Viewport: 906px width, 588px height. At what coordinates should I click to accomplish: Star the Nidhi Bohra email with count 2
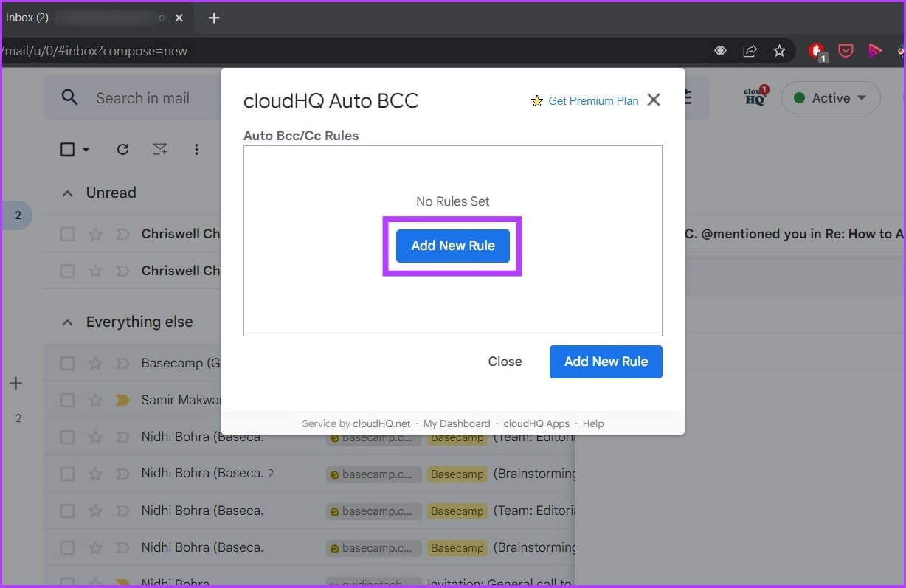(x=95, y=474)
